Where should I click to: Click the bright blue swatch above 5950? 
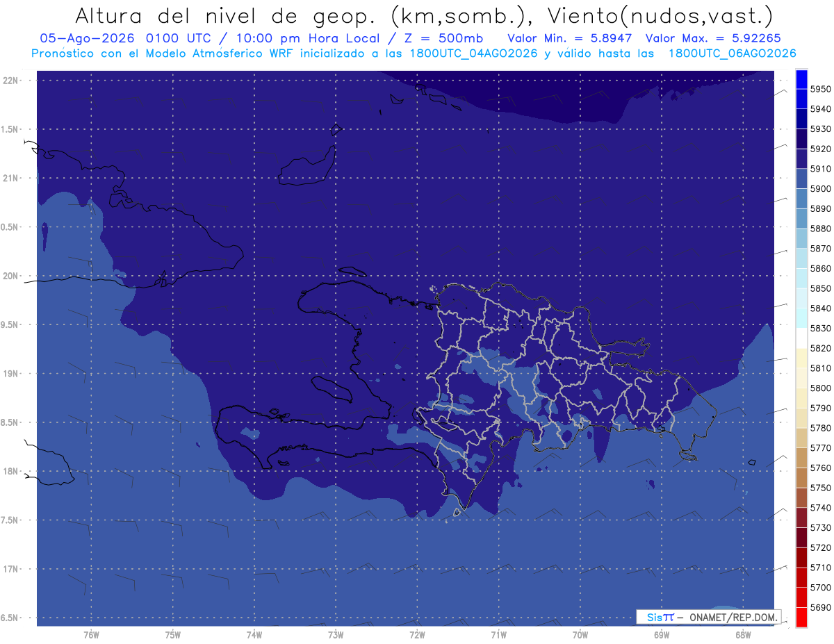point(801,79)
